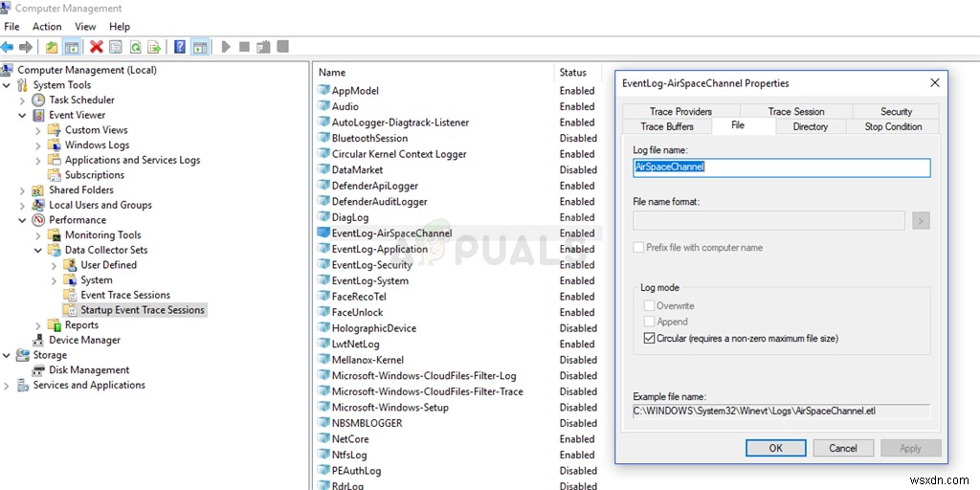Viewport: 980px width, 490px height.
Task: Close the EventLog-AirSpaceChannel Properties dialog
Action: (934, 82)
